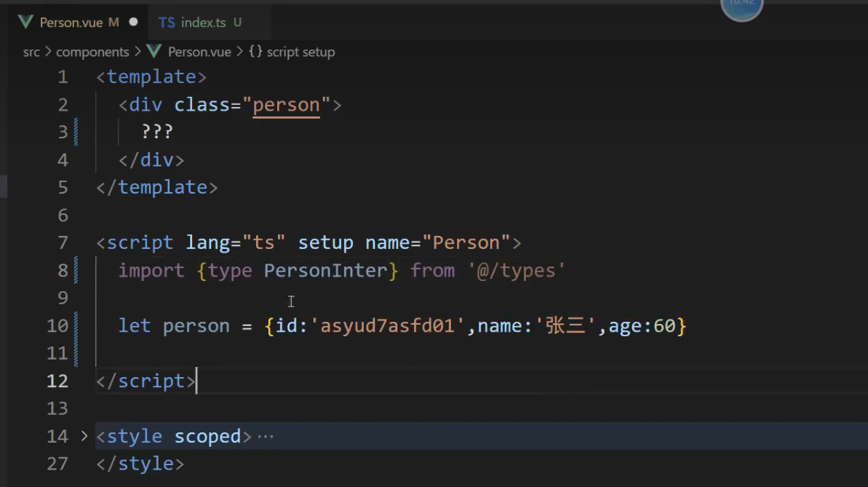Click the Vue icon on the Person.vue tab
The height and width of the screenshot is (487, 868).
pyautogui.click(x=25, y=22)
